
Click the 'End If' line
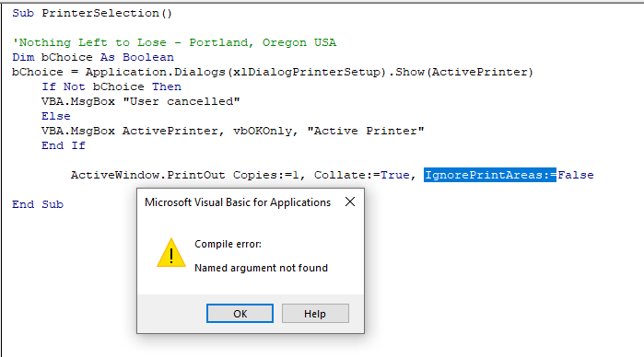click(x=64, y=146)
